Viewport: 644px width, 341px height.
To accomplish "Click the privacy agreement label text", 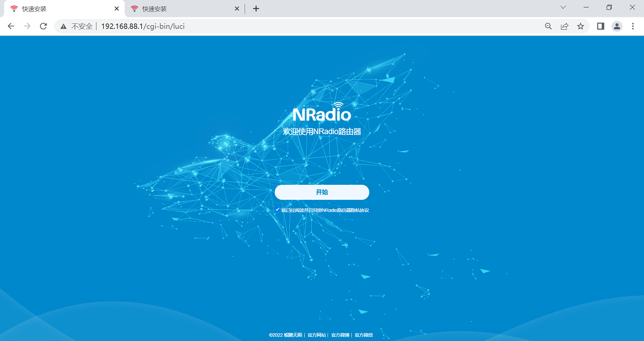I will tap(325, 210).
